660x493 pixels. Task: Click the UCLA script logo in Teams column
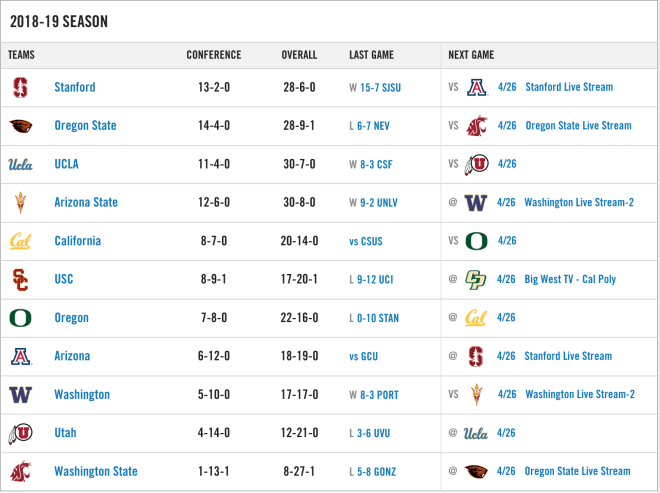(x=20, y=164)
